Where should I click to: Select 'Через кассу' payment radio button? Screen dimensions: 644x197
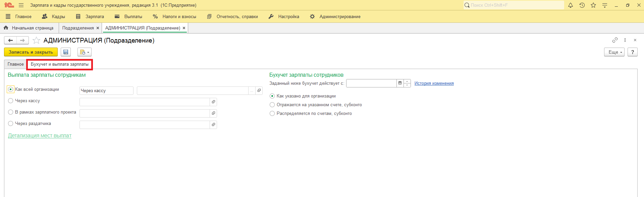[x=11, y=101]
